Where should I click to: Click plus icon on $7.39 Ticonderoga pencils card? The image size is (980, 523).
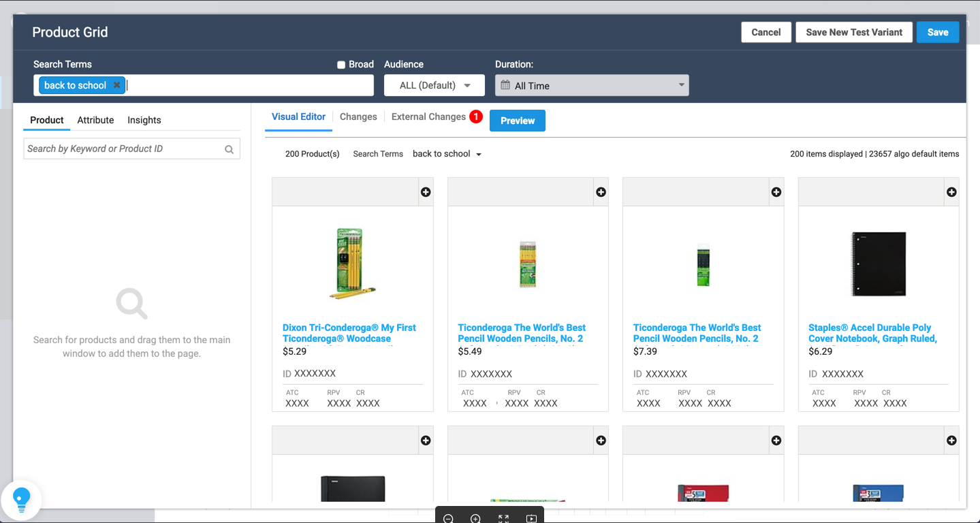point(776,192)
